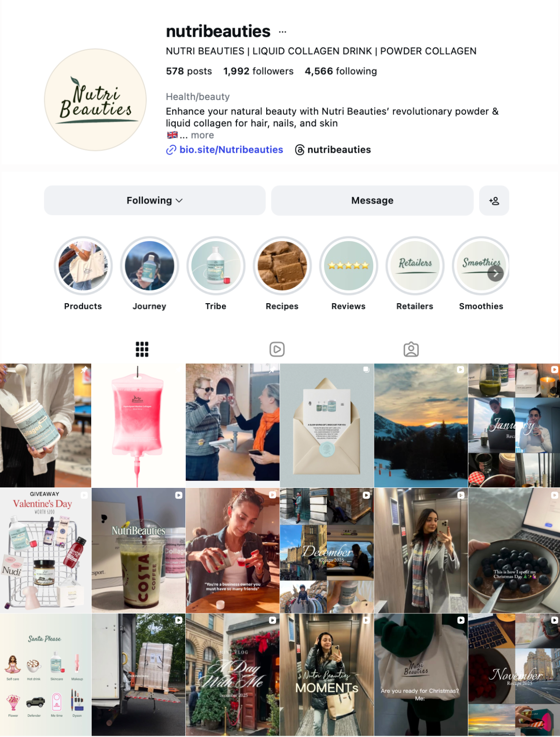Click the Nutri Beauties profile picture

95,100
